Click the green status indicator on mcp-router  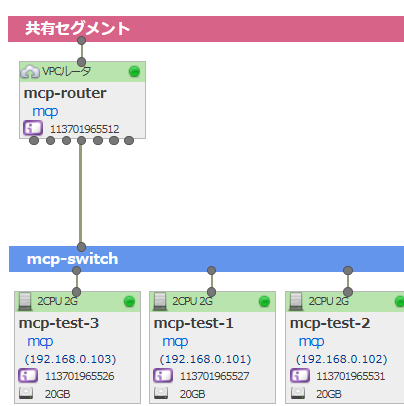134,71
